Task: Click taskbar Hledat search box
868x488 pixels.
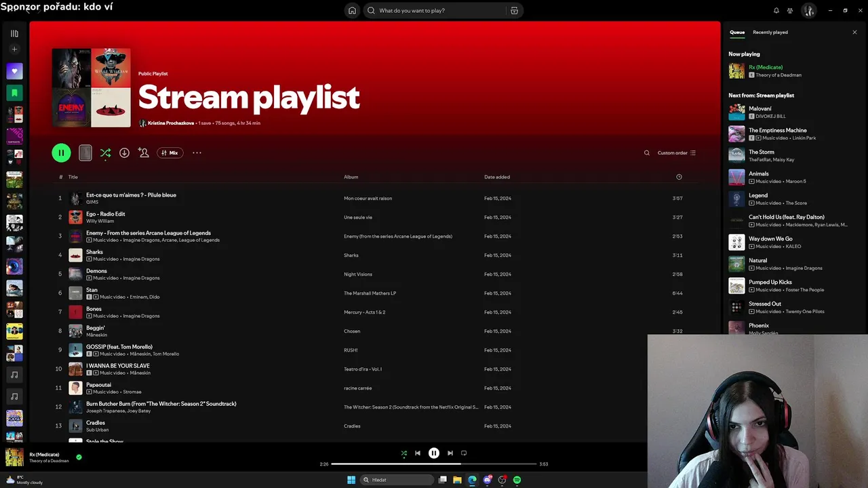Action: [397, 479]
